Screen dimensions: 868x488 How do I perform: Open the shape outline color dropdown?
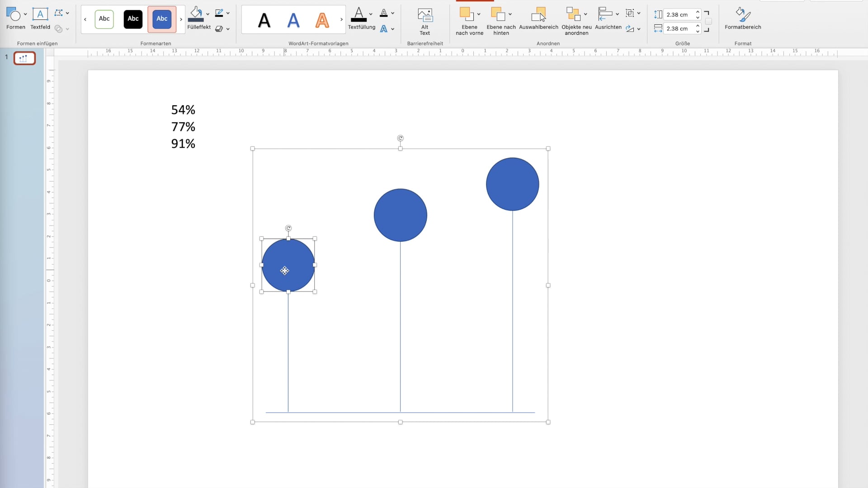tap(228, 13)
